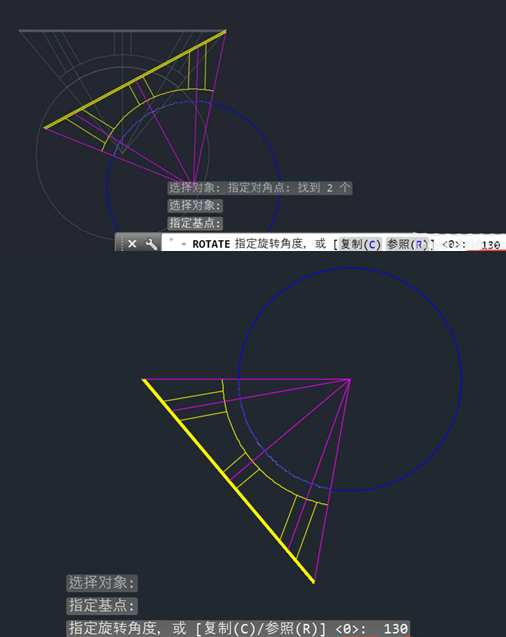Click the blue command prompt icon
The image size is (506, 637).
point(171,240)
